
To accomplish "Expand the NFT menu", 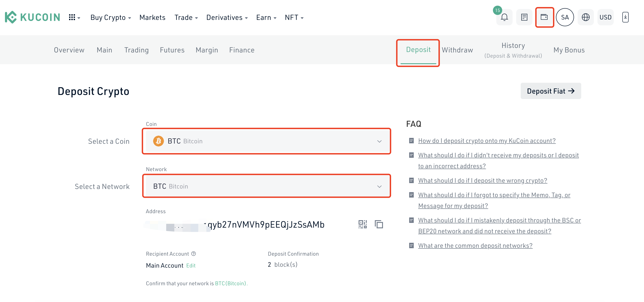I will coord(294,17).
